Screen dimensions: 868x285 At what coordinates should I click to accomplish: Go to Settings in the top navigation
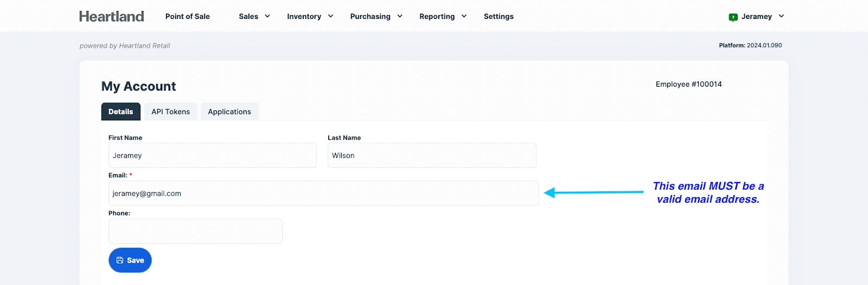(499, 16)
